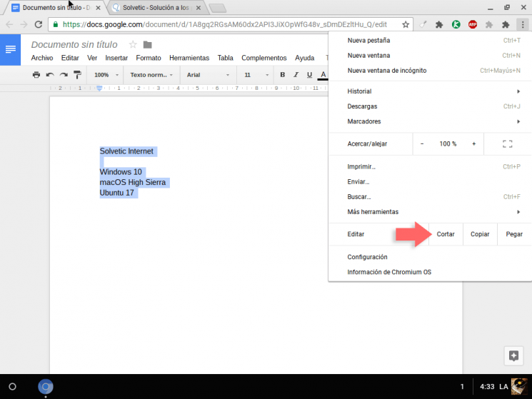
Task: Open the user avatar in system tray
Action: coord(519,386)
